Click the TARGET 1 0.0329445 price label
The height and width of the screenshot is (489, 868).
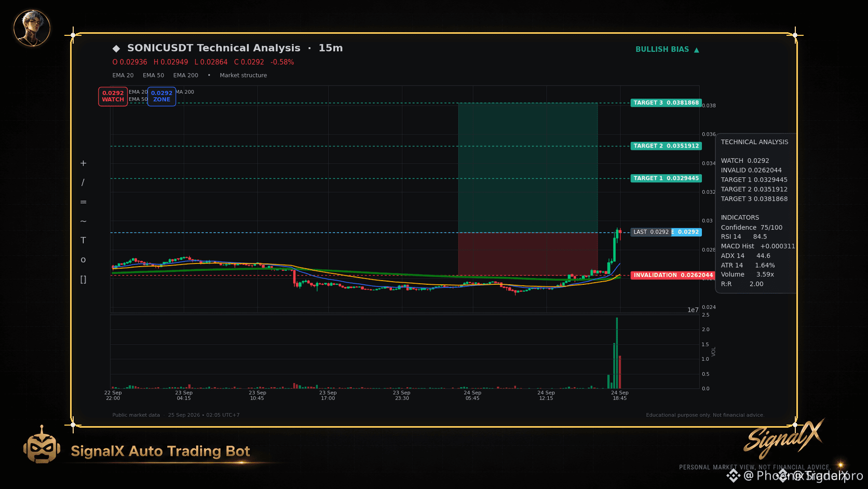pyautogui.click(x=666, y=178)
